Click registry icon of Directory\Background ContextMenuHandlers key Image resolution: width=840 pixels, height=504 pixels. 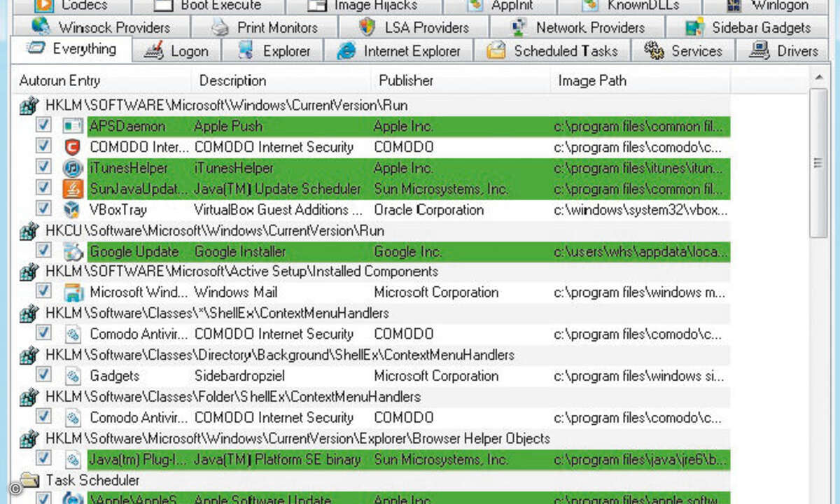point(29,356)
